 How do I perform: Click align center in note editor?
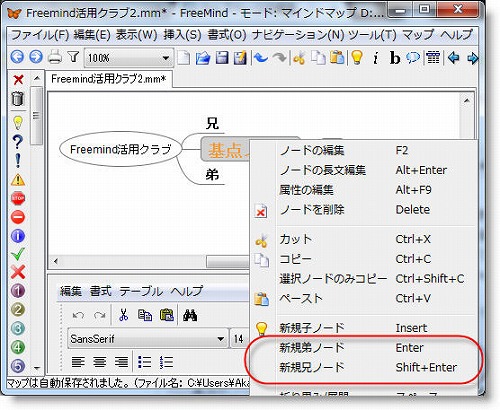click(x=100, y=362)
